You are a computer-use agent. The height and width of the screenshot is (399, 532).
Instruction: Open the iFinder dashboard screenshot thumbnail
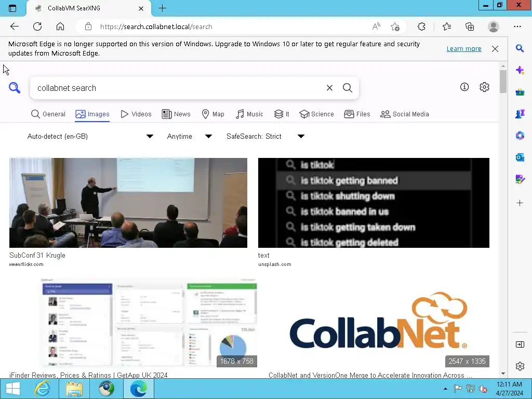click(x=149, y=323)
